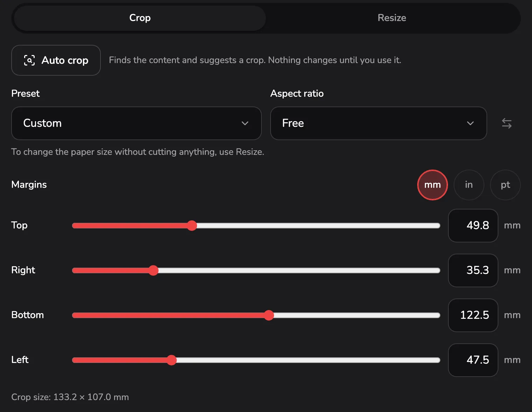
Task: Open the Aspect ratio dropdown set to Free
Action: click(x=379, y=123)
